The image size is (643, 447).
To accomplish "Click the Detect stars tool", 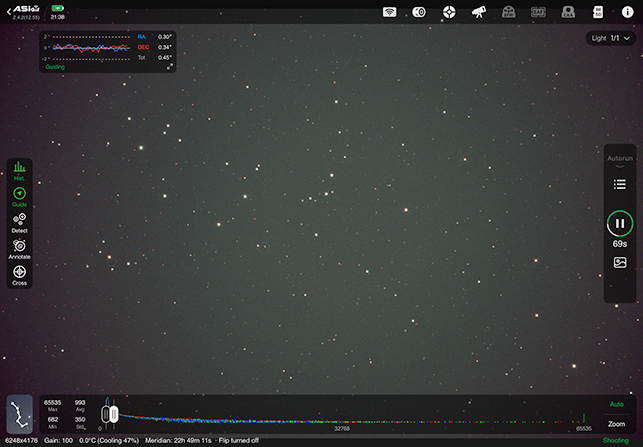I will point(19,221).
